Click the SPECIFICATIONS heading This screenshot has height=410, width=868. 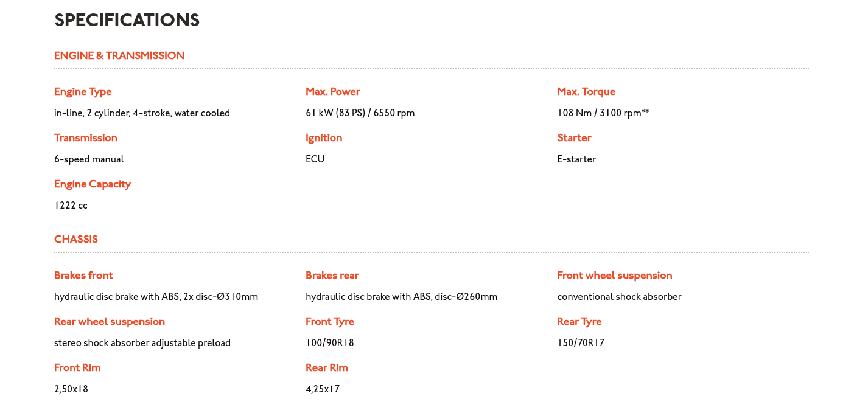click(127, 21)
